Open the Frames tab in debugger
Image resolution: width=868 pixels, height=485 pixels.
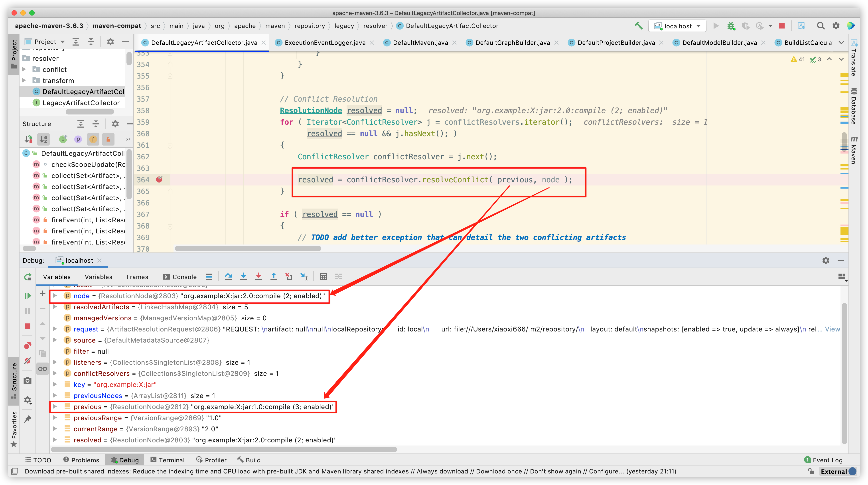click(137, 277)
